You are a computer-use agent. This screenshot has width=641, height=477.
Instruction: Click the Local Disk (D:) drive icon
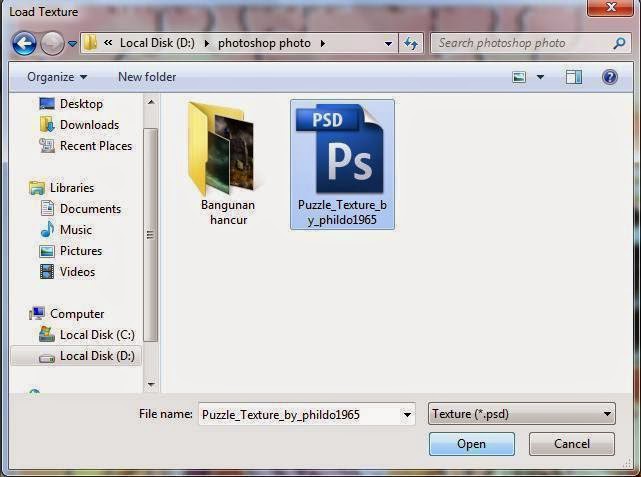coord(47,358)
